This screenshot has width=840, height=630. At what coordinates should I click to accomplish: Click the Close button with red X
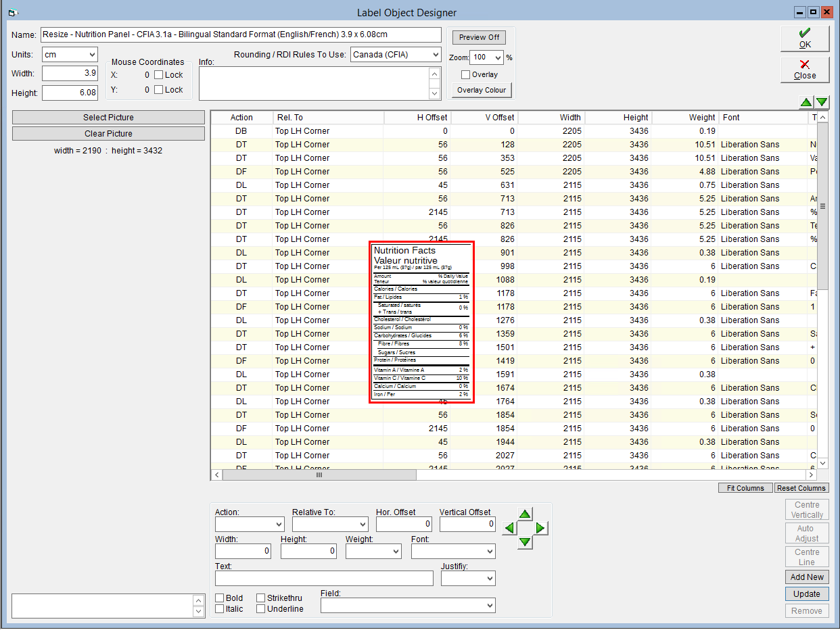(x=805, y=70)
